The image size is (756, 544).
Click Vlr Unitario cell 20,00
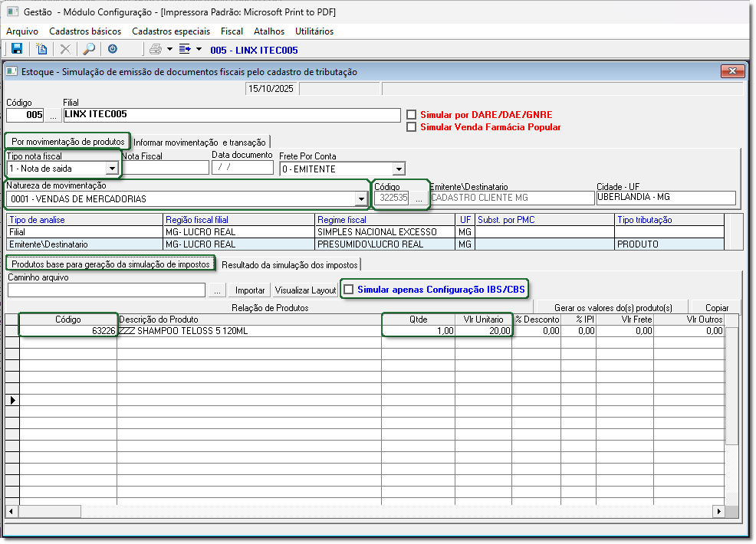tap(484, 331)
